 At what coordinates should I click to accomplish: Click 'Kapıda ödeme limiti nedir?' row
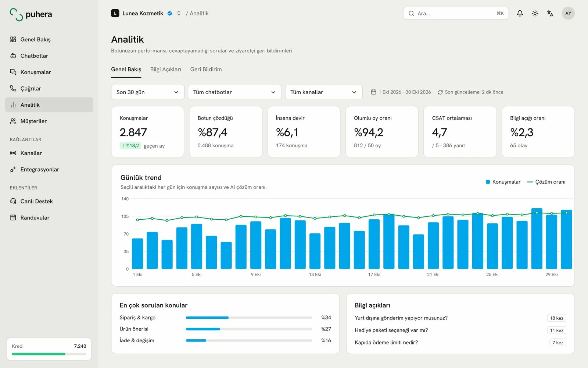460,343
